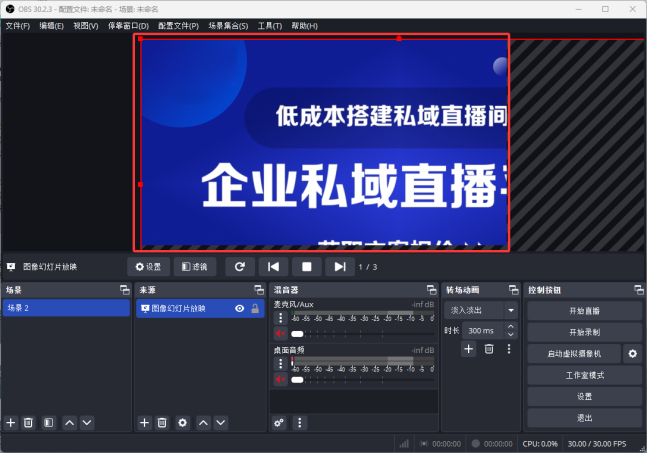Click the 开始录制 button

(x=584, y=332)
